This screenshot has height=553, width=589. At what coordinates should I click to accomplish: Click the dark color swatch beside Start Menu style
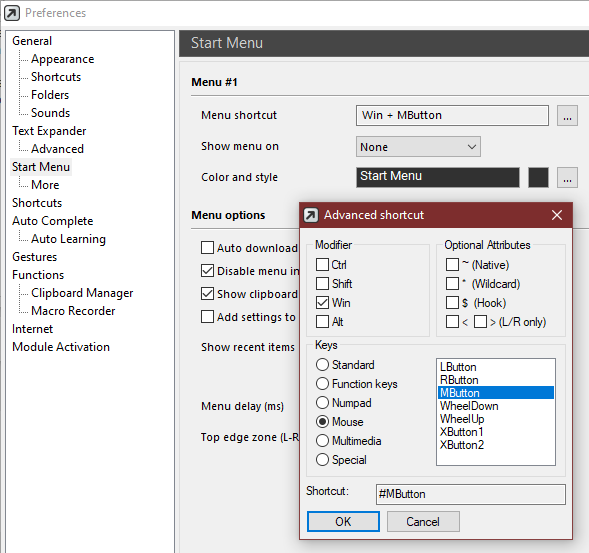tap(538, 177)
